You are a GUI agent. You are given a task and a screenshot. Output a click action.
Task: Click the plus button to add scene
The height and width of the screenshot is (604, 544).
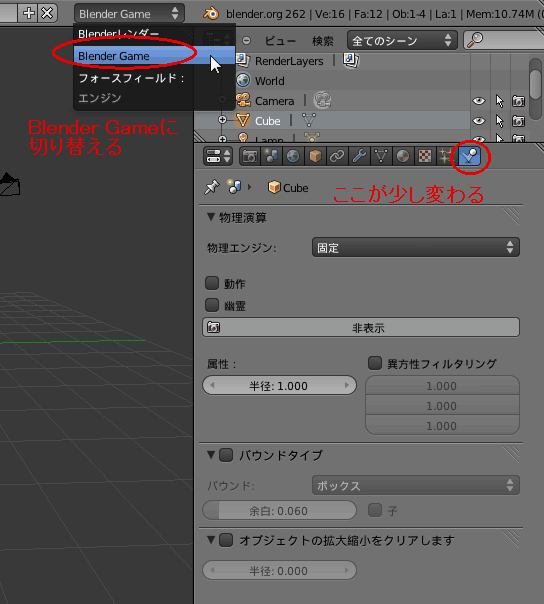click(29, 13)
